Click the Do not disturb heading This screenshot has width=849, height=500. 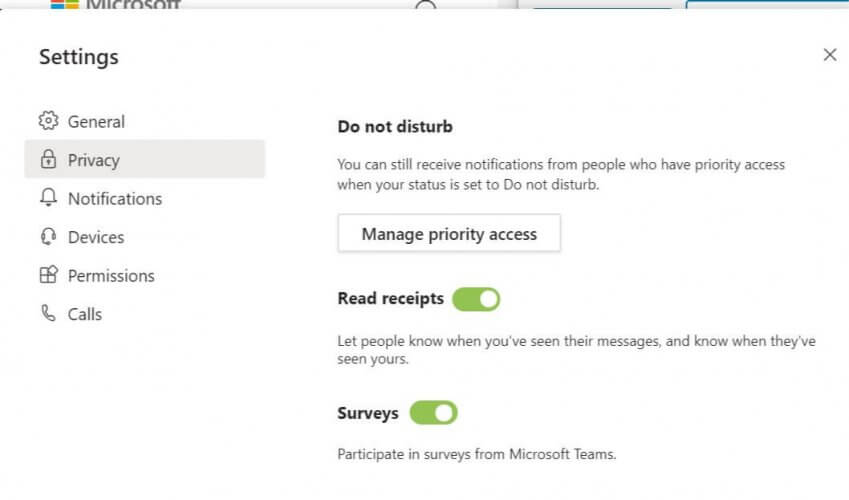point(395,126)
